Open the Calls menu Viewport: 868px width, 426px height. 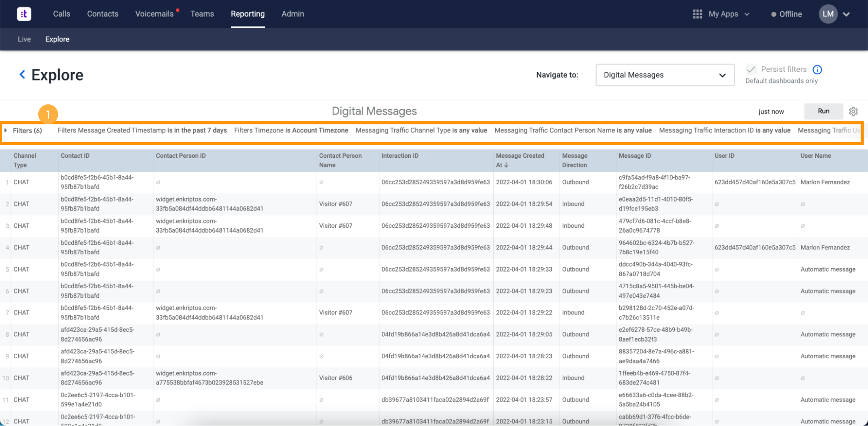click(x=62, y=14)
